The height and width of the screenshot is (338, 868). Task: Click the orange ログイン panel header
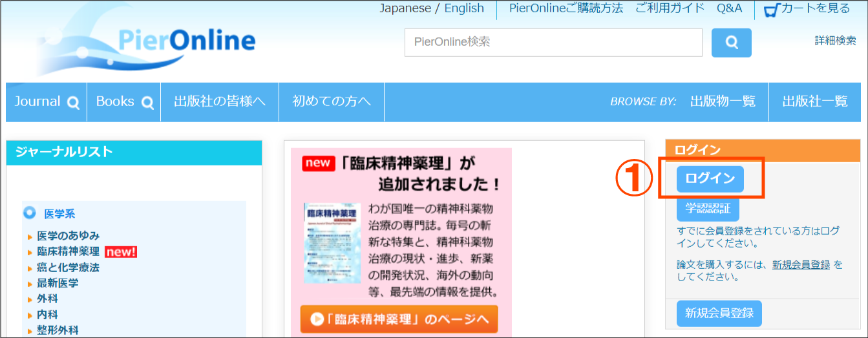coord(763,151)
